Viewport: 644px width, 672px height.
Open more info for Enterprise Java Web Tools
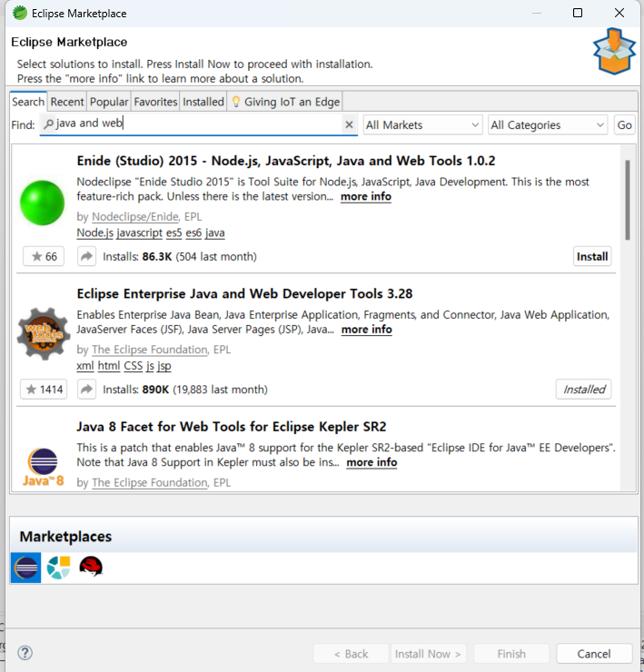pyautogui.click(x=367, y=329)
